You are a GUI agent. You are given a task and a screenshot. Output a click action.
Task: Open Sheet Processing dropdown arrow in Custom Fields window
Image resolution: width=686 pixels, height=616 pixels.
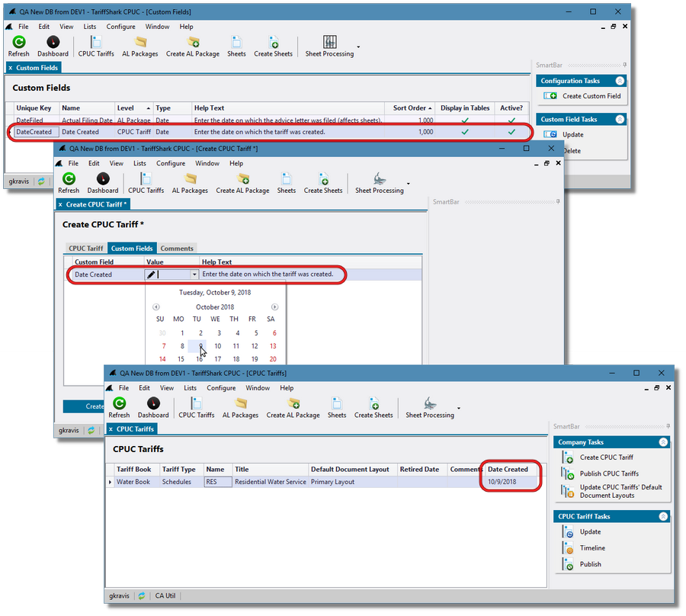(x=358, y=47)
